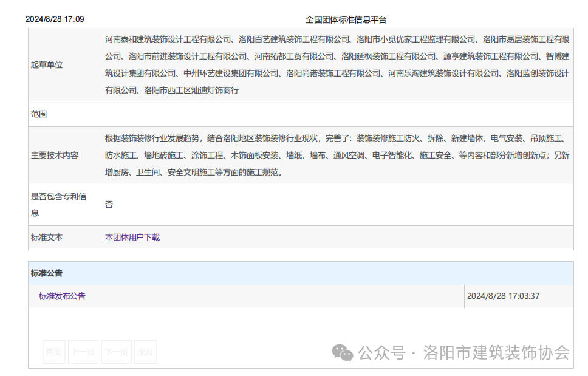The image size is (588, 376).
Task: Click the WeChat icon in the watermark
Action: (342, 352)
